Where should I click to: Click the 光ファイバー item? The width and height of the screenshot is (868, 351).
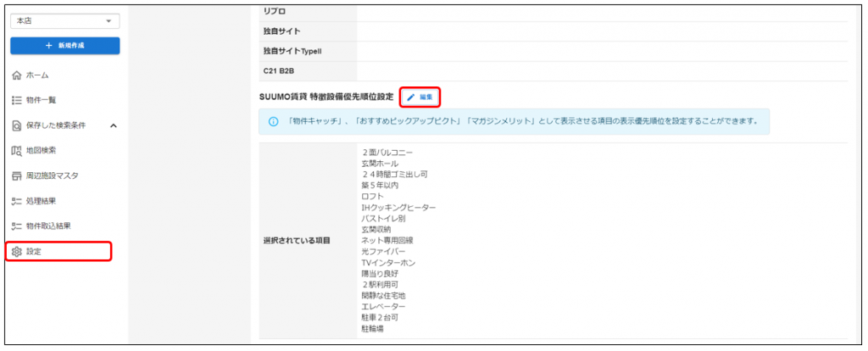tap(383, 251)
